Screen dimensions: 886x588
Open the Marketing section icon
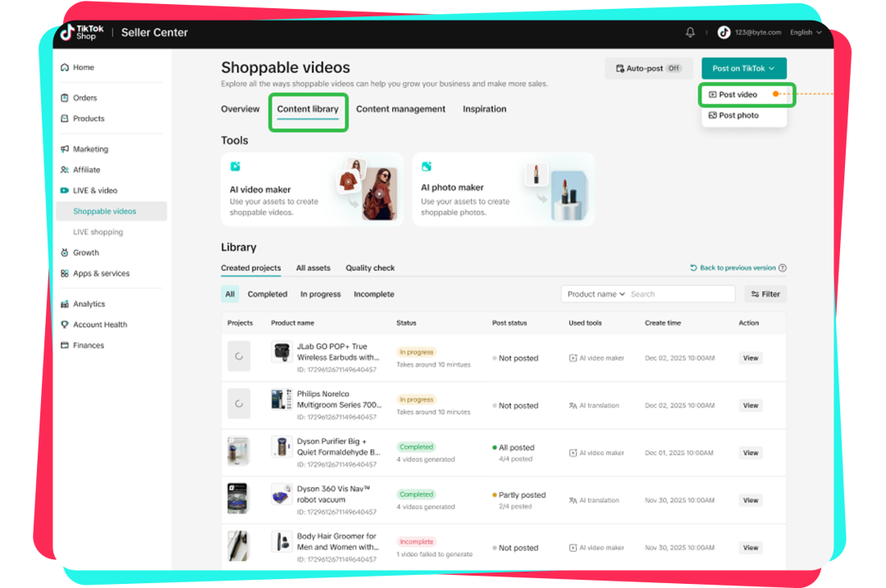pos(65,148)
